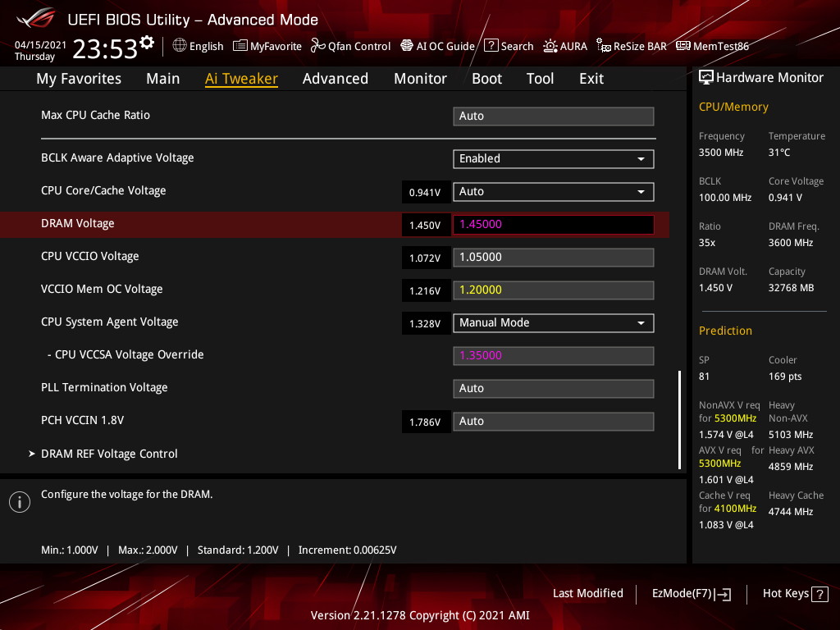Edit VCCIO Mem OC Voltage field
The height and width of the screenshot is (630, 840).
click(554, 290)
